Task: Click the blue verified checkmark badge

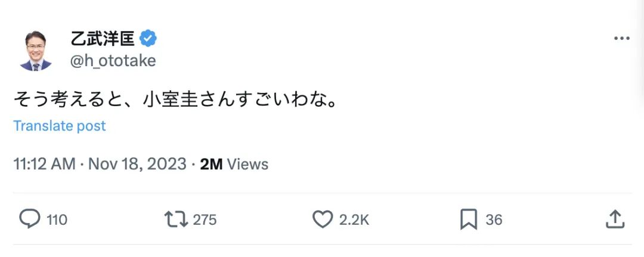Action: coord(148,39)
